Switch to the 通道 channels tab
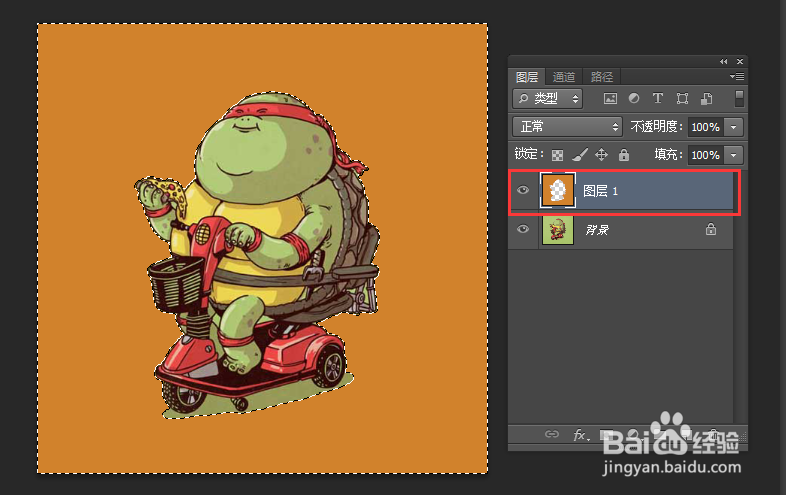This screenshot has width=786, height=495. coord(563,77)
